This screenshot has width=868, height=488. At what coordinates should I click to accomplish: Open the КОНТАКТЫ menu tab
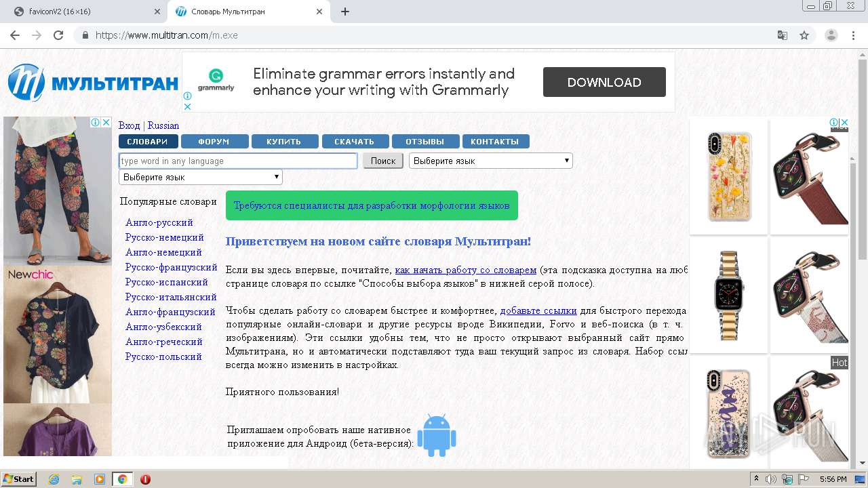(495, 142)
